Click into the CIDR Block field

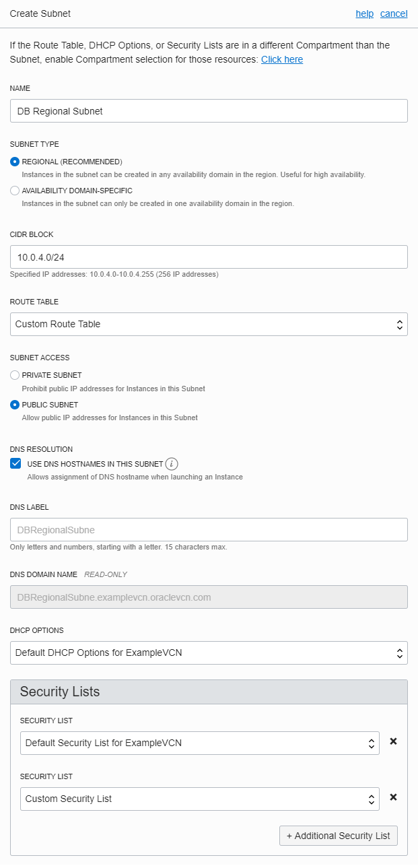tap(209, 257)
